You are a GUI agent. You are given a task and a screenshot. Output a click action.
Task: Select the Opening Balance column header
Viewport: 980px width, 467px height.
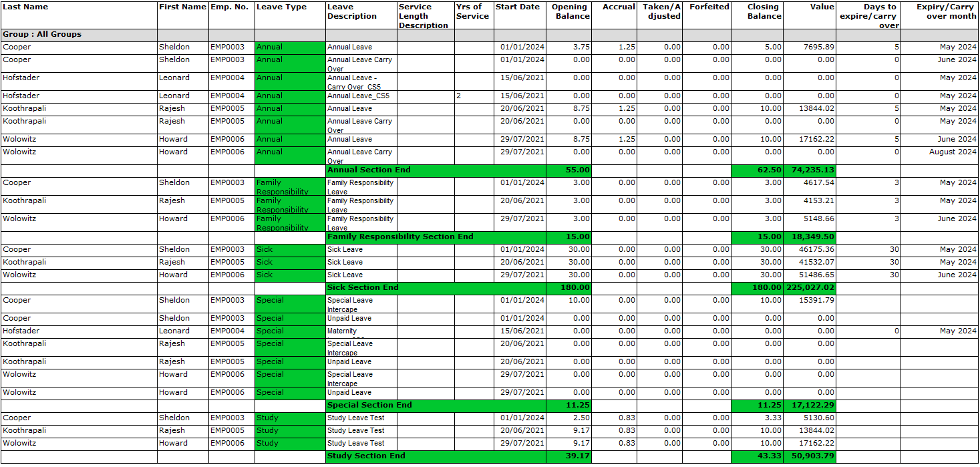pos(571,11)
